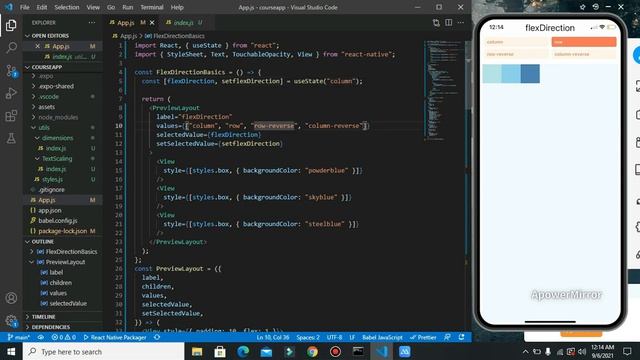Viewport: 640px width, 360px height.
Task: Select 'row' option in phone preview
Action: (584, 42)
